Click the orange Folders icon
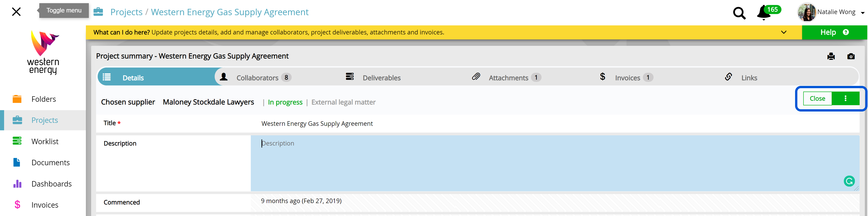 17,99
